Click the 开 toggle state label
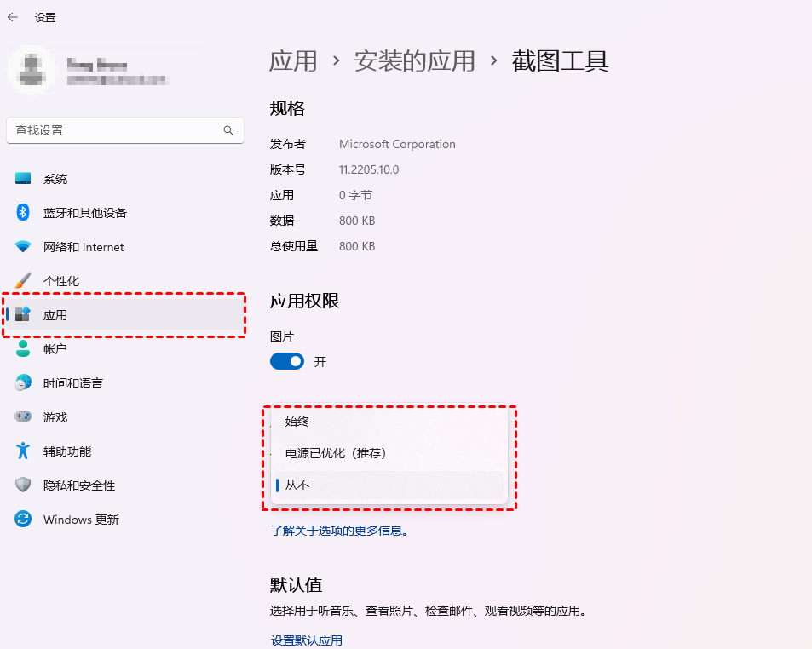The width and height of the screenshot is (812, 649). (x=320, y=361)
